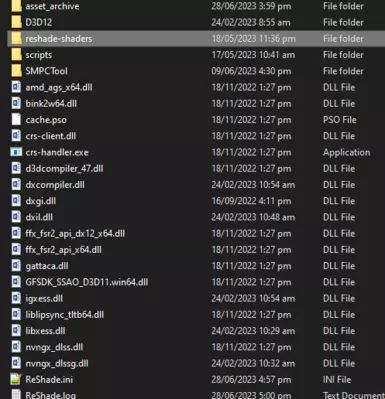Click the cache.pso blank file icon
Image resolution: width=385 pixels, height=399 pixels.
tap(16, 120)
